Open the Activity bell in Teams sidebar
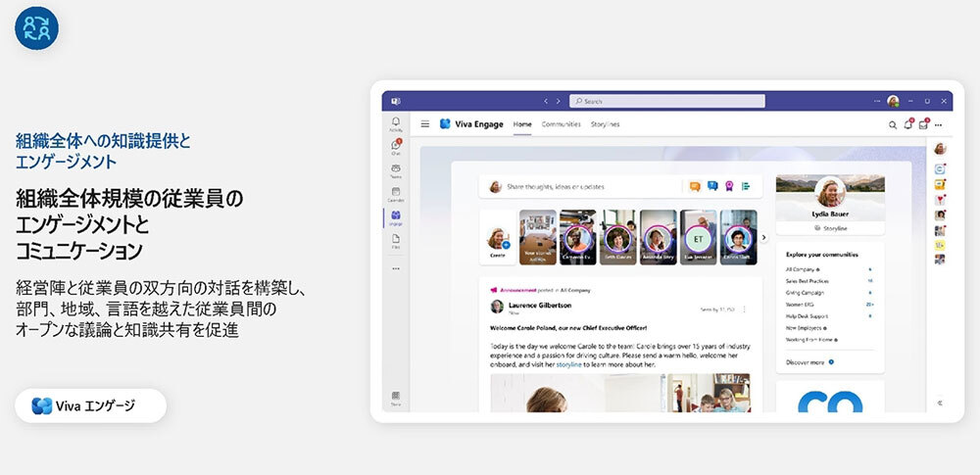Image resolution: width=980 pixels, height=475 pixels. point(396,123)
